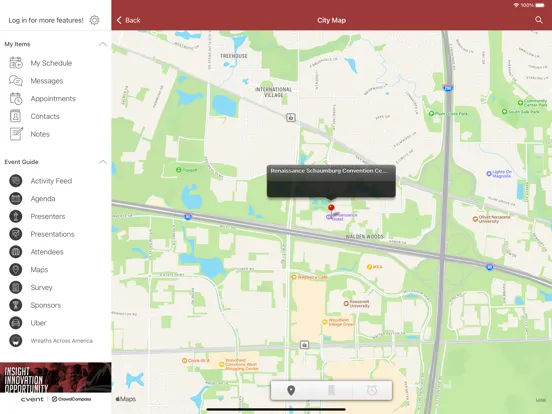Collapse the My Items section
Image resolution: width=552 pixels, height=414 pixels.
click(x=103, y=44)
